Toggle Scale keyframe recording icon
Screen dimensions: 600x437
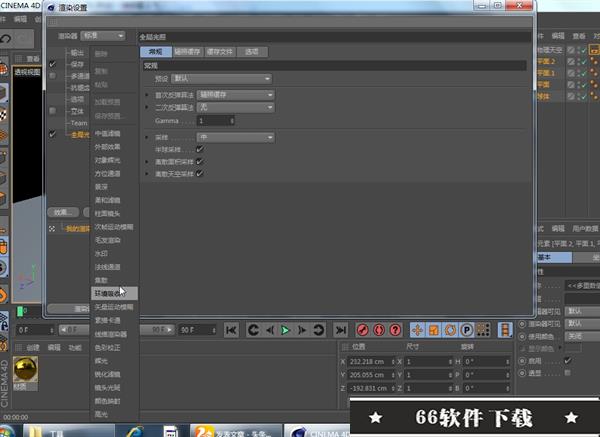click(x=434, y=330)
